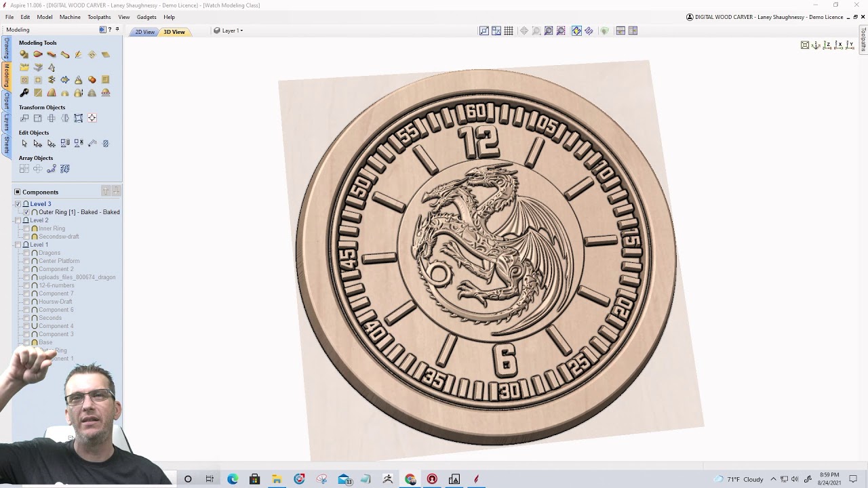Viewport: 868px width, 488px height.
Task: Open the Windows Task View button
Action: point(210,479)
